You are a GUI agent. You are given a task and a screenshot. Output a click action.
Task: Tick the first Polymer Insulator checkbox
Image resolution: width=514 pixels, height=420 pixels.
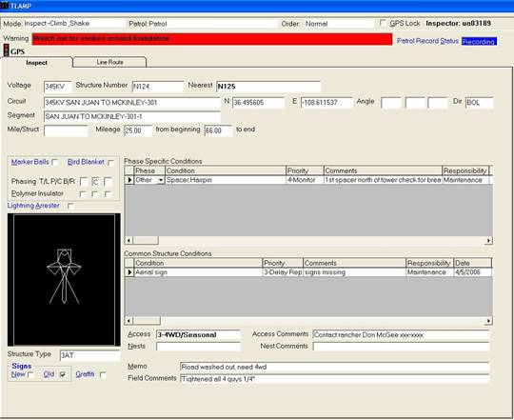tap(83, 194)
